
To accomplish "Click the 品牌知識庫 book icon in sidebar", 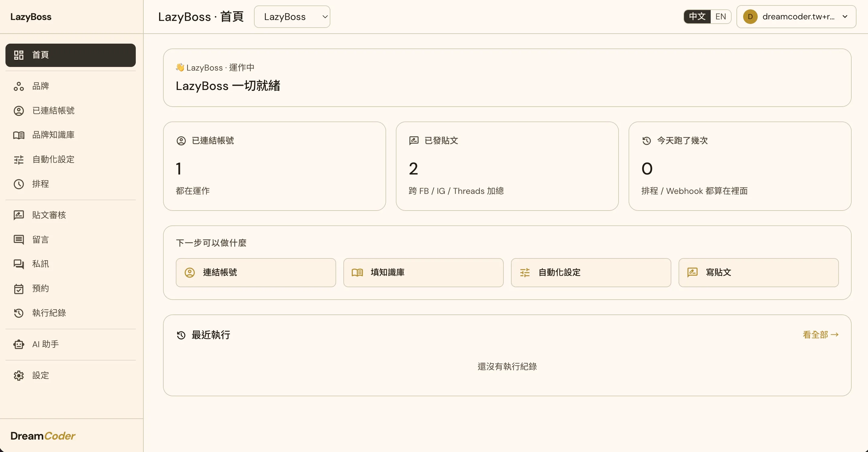I will pos(18,135).
